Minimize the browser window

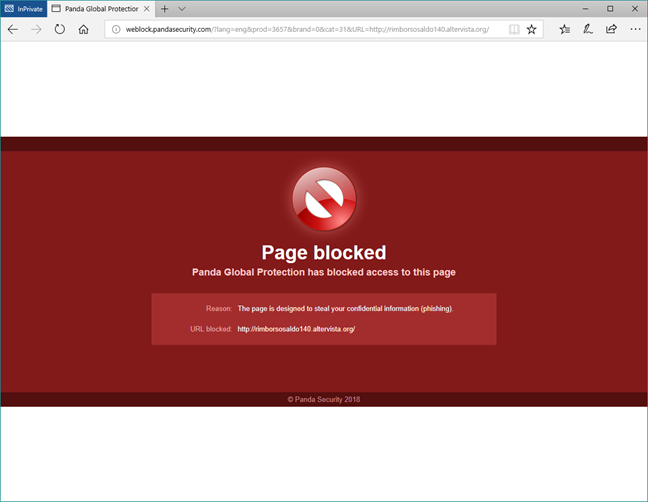585,9
